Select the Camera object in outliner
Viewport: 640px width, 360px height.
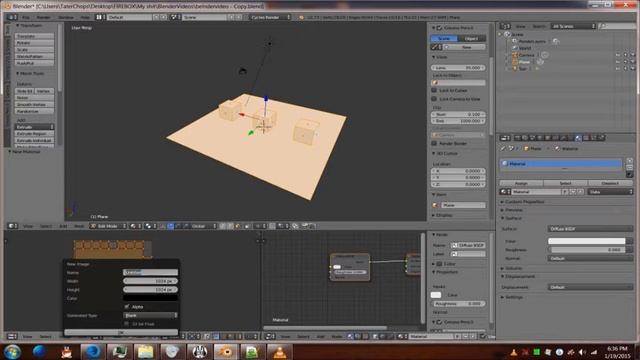(526, 55)
